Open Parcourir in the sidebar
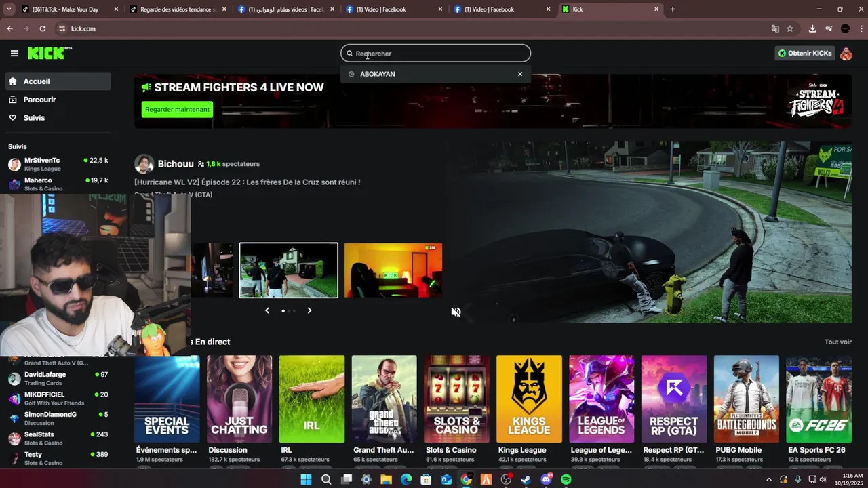This screenshot has height=488, width=868. coord(58,100)
